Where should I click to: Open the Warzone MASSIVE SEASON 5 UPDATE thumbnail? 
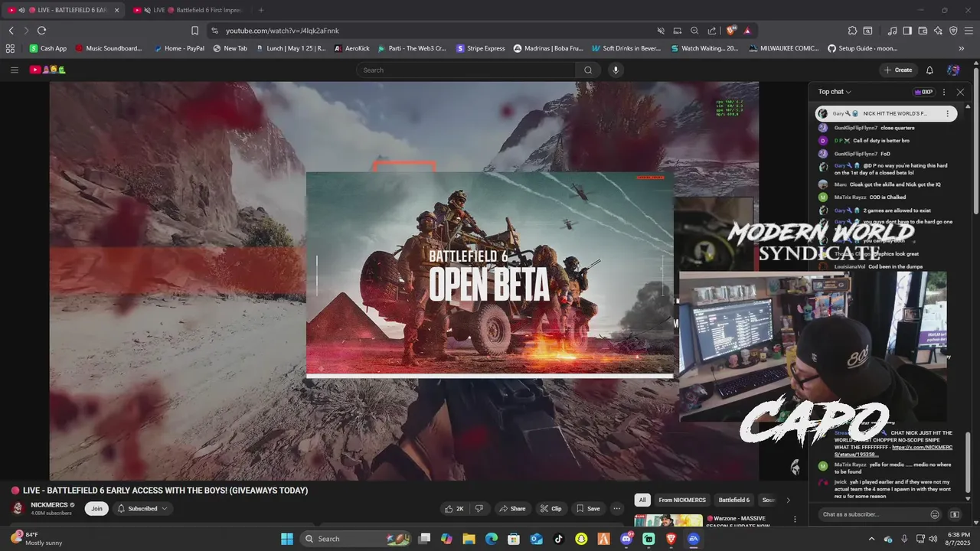[x=668, y=521]
